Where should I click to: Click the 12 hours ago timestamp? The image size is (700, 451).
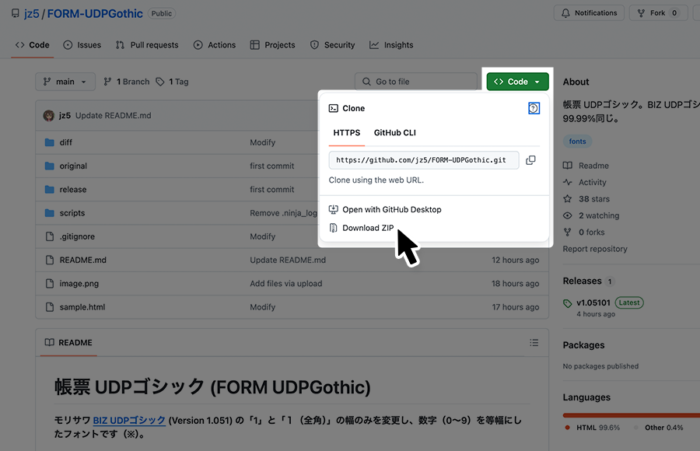click(515, 260)
